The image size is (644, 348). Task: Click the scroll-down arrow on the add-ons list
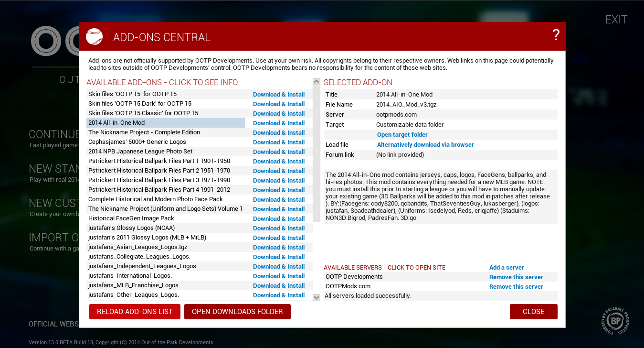point(316,297)
